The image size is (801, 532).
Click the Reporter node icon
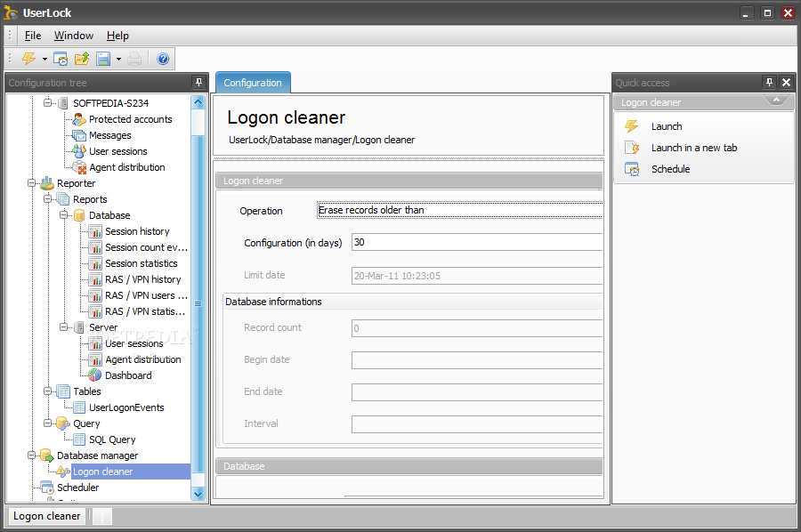47,182
